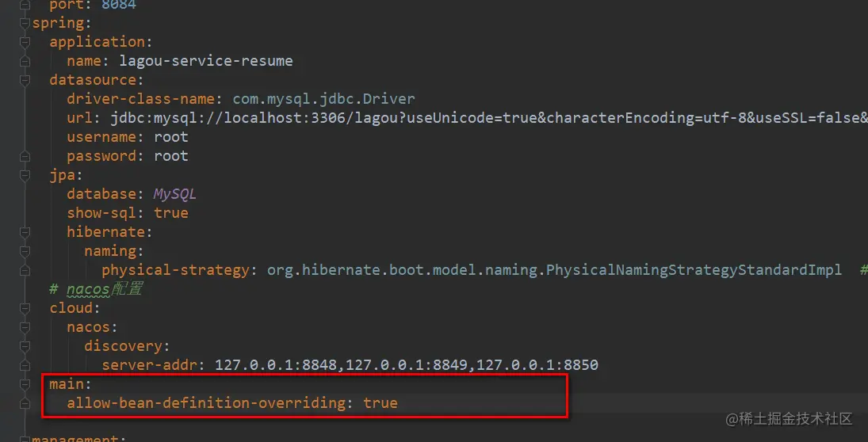868x442 pixels.
Task: Collapse the main section fold marker
Action: click(x=24, y=384)
